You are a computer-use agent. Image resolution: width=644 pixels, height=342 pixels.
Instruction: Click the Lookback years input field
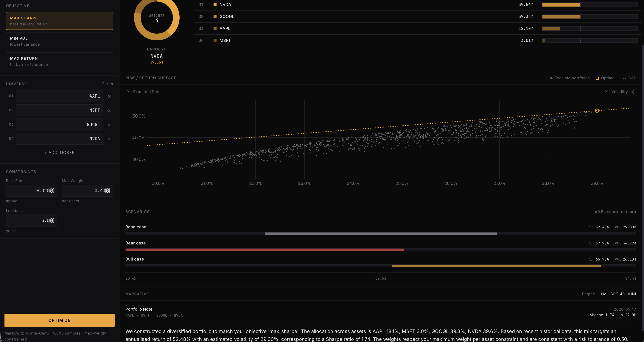pos(32,221)
